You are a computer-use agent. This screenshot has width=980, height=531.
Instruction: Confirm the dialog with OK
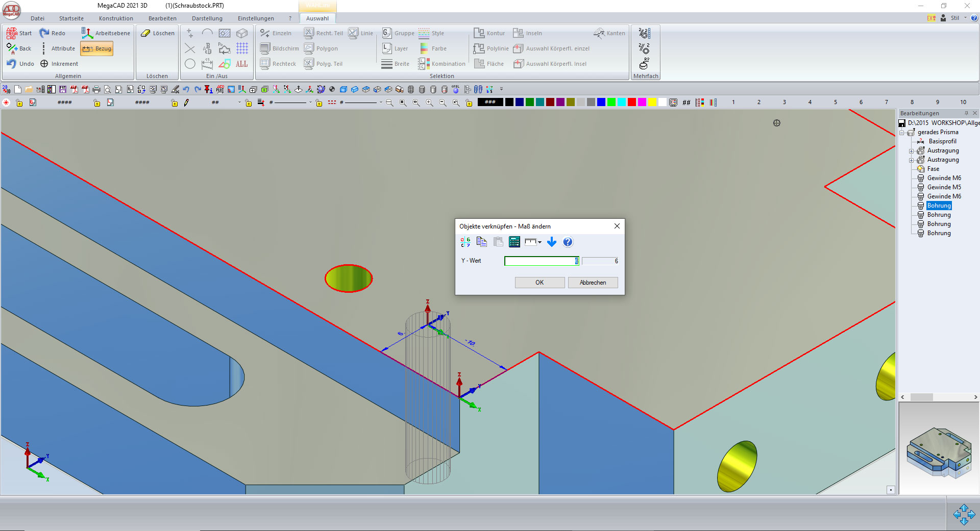pos(540,283)
